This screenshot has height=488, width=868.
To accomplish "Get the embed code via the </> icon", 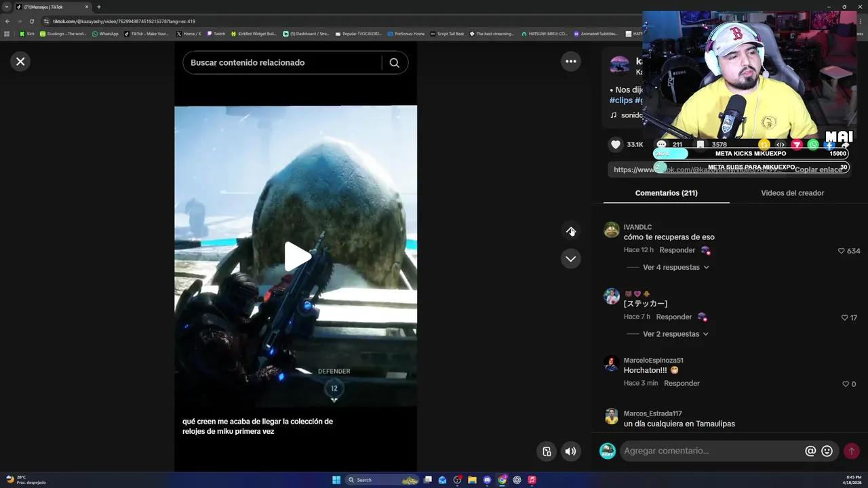I will 781,144.
